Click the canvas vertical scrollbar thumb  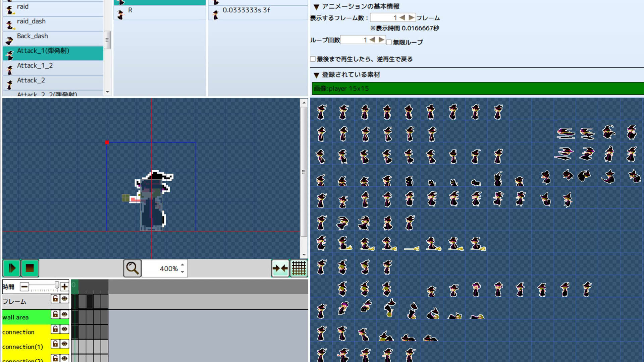pos(304,172)
